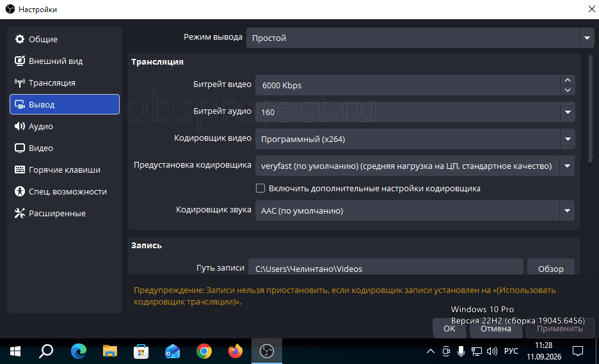
Task: Select the Внешний вид appearance icon
Action: [x=19, y=61]
